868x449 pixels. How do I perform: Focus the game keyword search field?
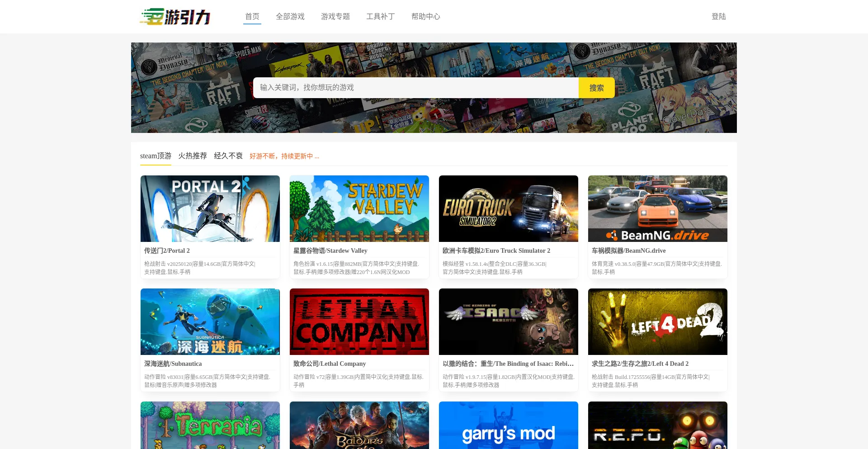click(416, 88)
